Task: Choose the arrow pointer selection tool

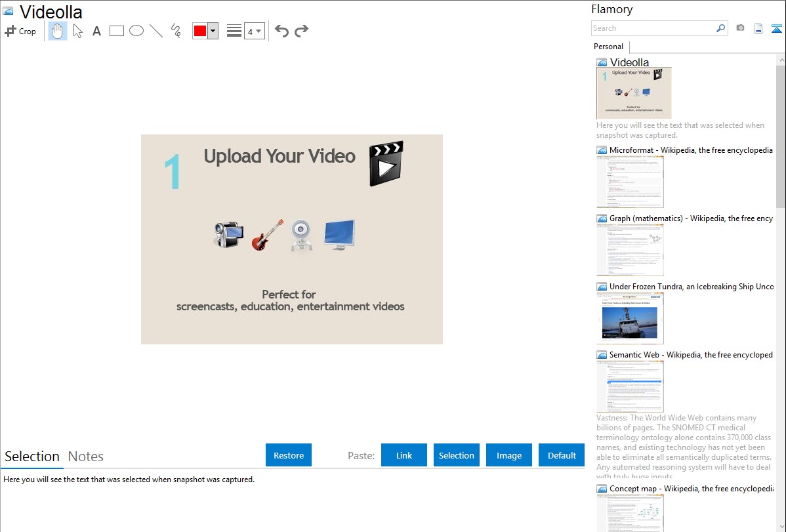Action: (77, 31)
